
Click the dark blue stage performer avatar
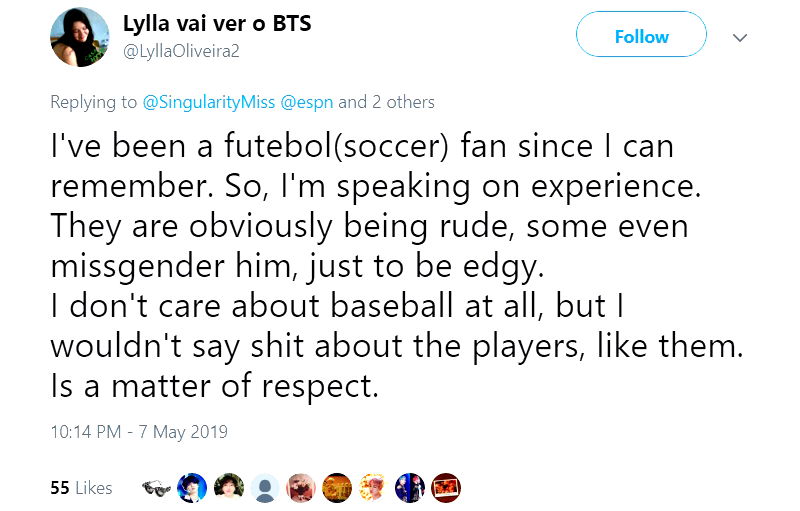(x=409, y=488)
